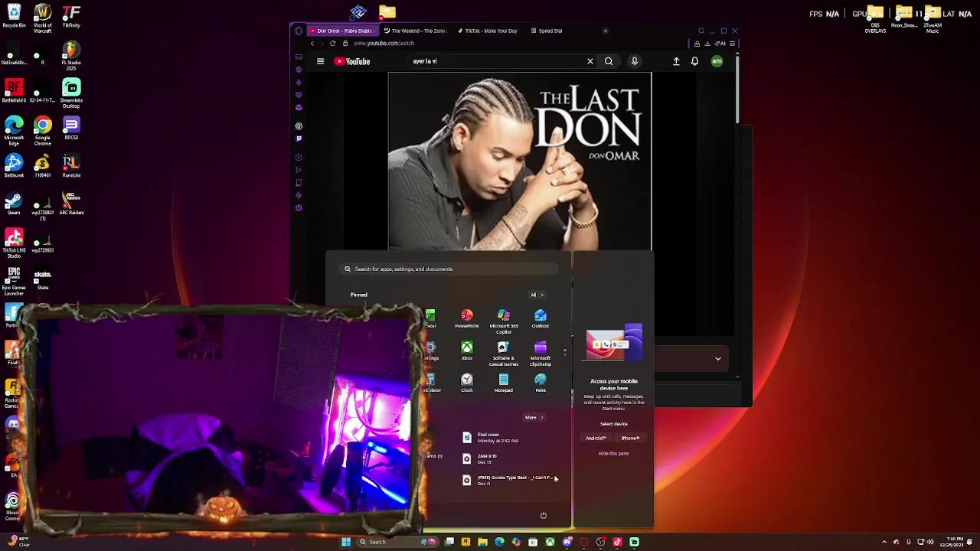Image resolution: width=980 pixels, height=551 pixels.
Task: Click the Windows Start button on taskbar
Action: tap(346, 542)
